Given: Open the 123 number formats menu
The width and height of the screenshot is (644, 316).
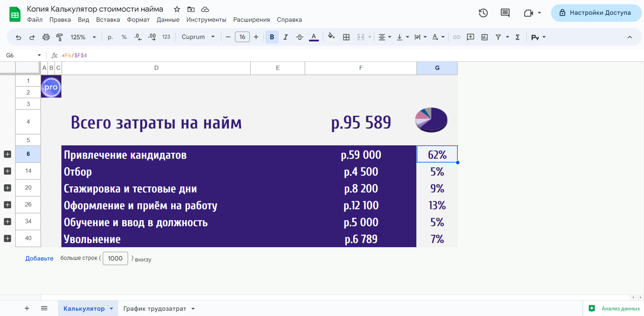Looking at the screenshot, I should [166, 37].
